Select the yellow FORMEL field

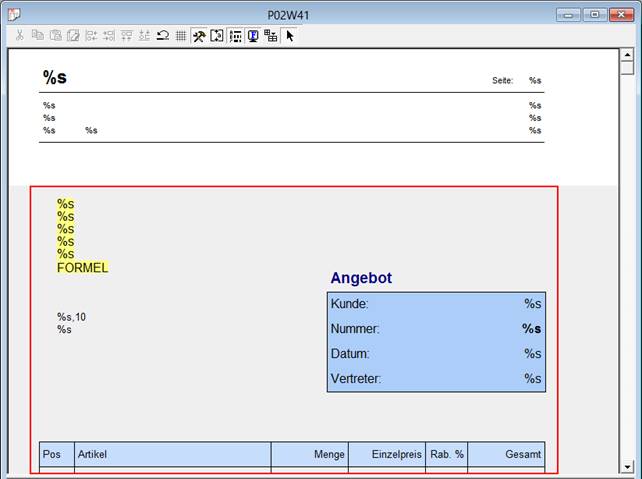click(82, 267)
